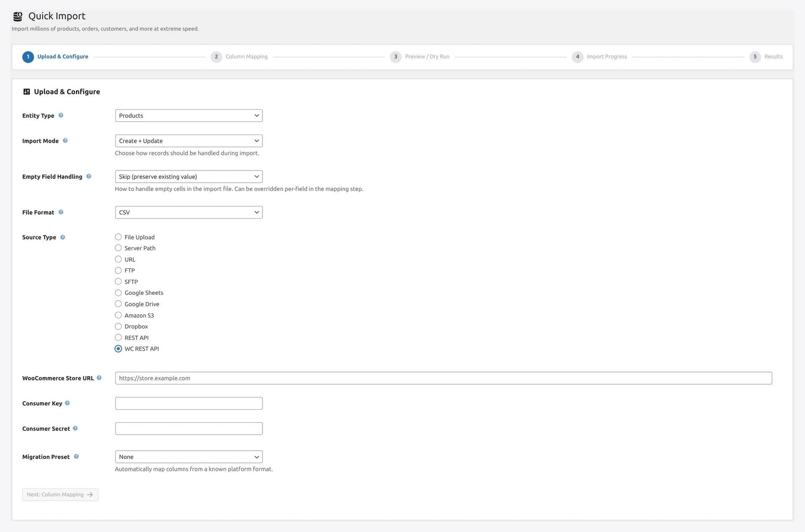Click the Upload & Configure section icon
The width and height of the screenshot is (805, 532).
click(x=26, y=92)
